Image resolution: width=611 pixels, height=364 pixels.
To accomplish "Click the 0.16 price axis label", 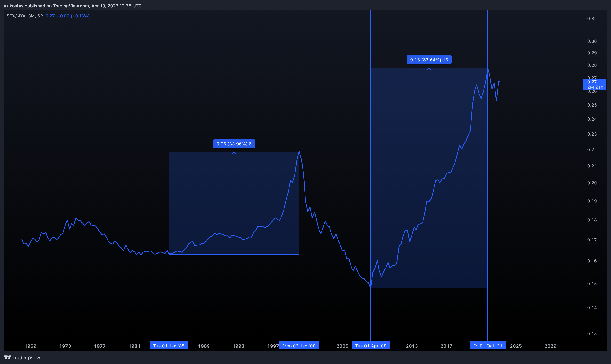I will (592, 261).
